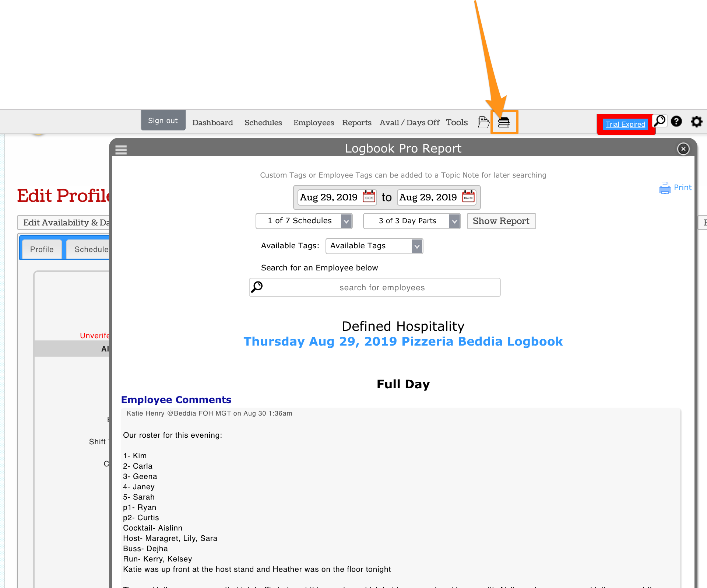The height and width of the screenshot is (588, 707).
Task: Open the Employees menu
Action: [x=313, y=122]
